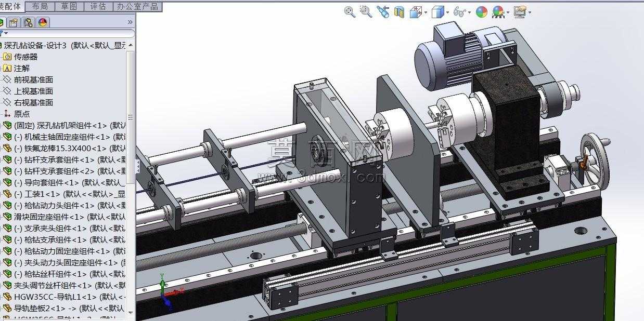Select 钻杆支承套组件<1> in the tree
Image resolution: width=644 pixels, height=321 pixels.
click(x=70, y=159)
